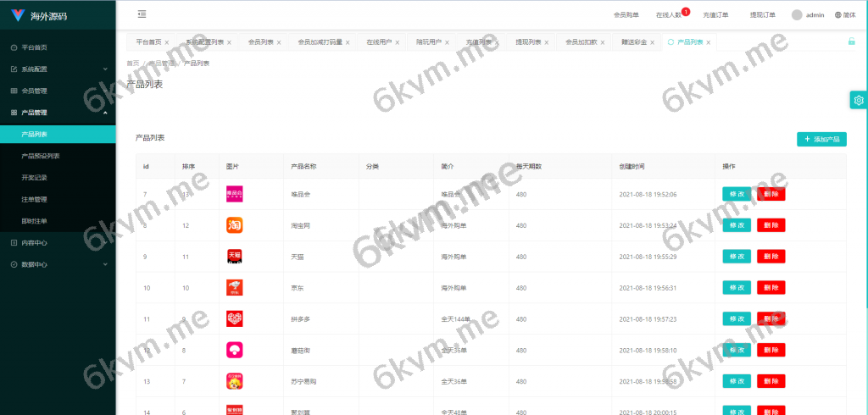Expand the 系统配置 sidebar menu
The height and width of the screenshot is (415, 868).
[x=58, y=69]
